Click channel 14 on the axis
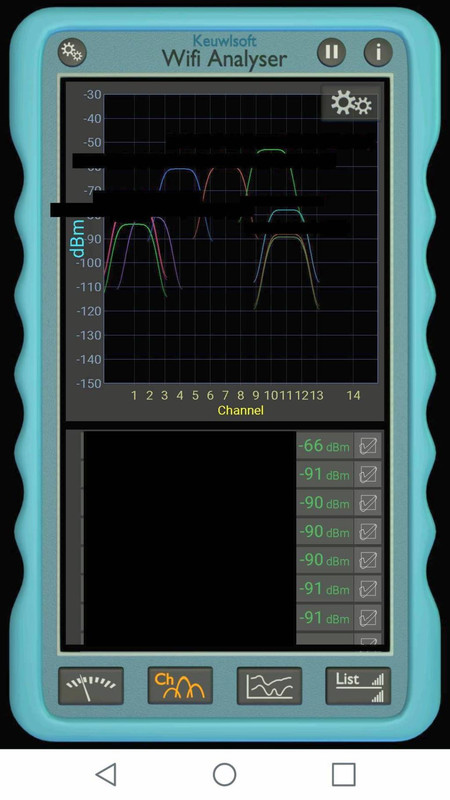 [354, 395]
